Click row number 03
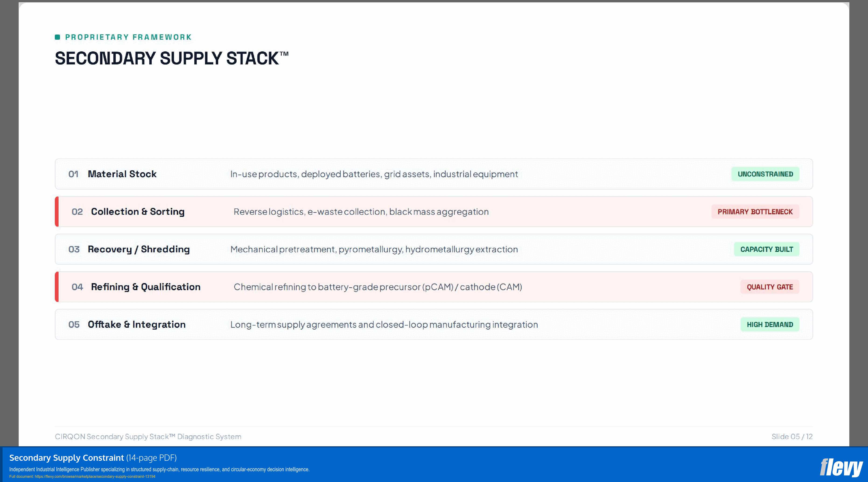 74,250
